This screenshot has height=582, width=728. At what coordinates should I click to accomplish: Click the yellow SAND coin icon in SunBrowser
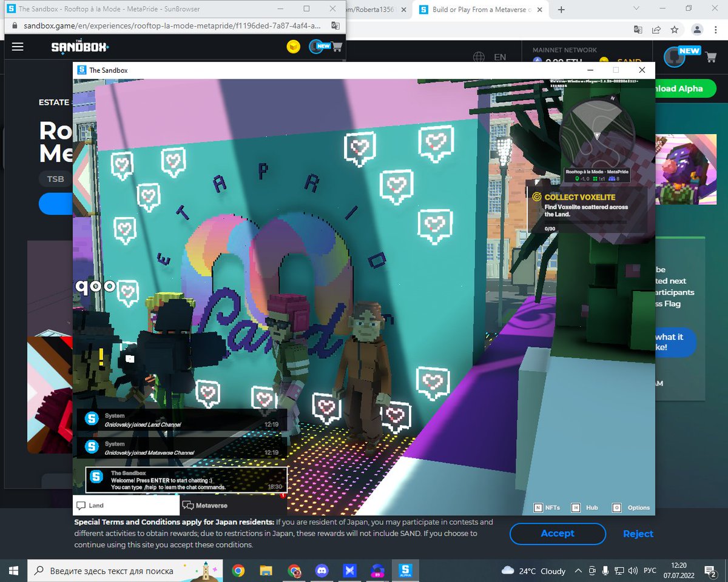coord(294,47)
